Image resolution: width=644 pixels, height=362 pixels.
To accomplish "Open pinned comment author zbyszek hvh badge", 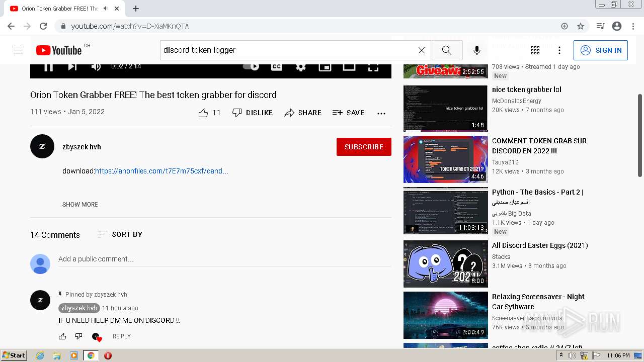I will [x=79, y=308].
